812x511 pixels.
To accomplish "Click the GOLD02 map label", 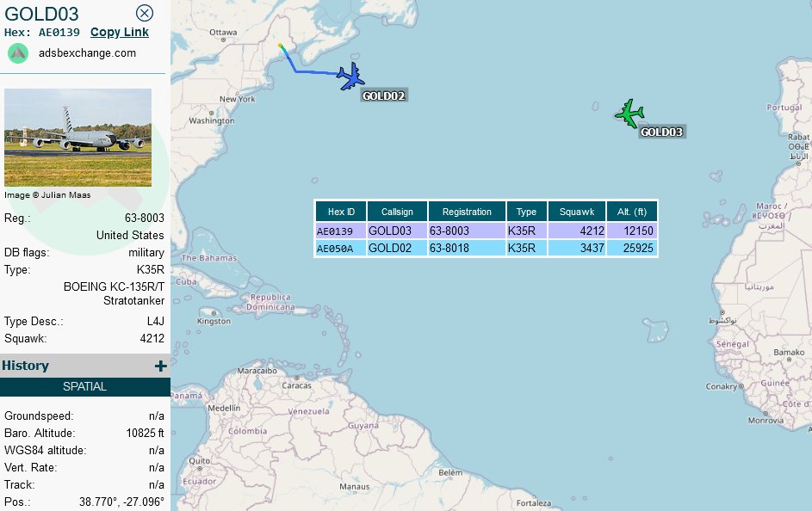I will tap(384, 95).
